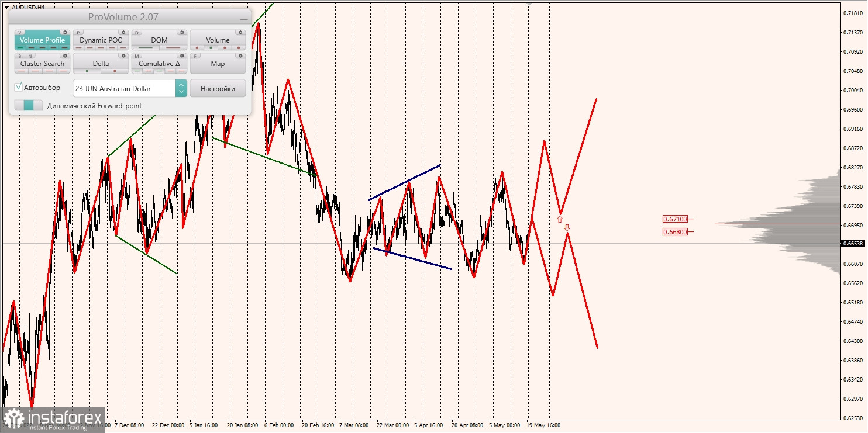Toggle the Автовыбор checkbox
868x433 pixels.
coord(19,87)
